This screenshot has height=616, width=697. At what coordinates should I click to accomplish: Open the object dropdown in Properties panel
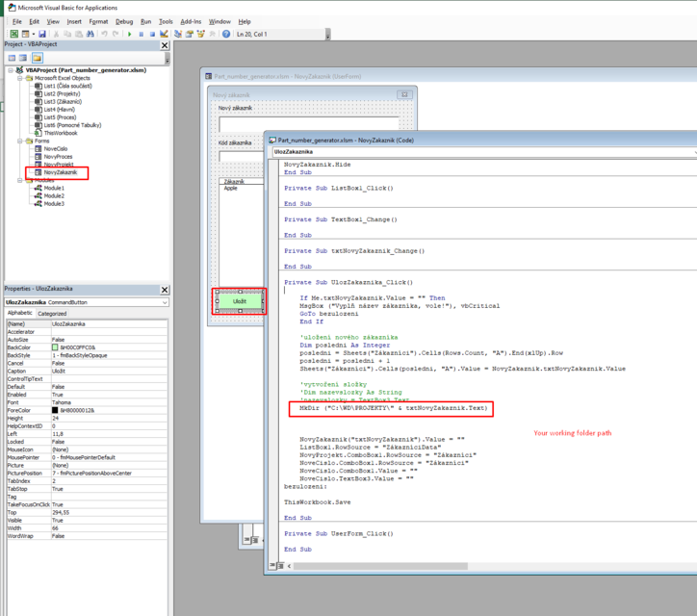tap(164, 302)
